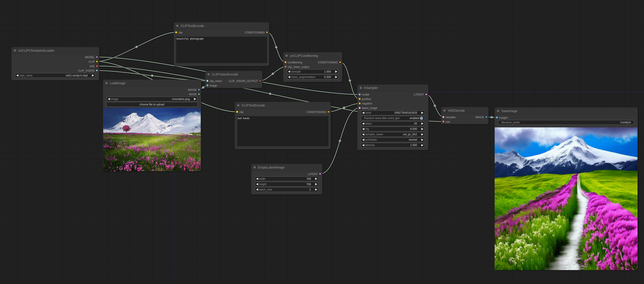Click the 'bad hands' negative prompt text box
The width and height of the screenshot is (644, 284).
[x=283, y=131]
